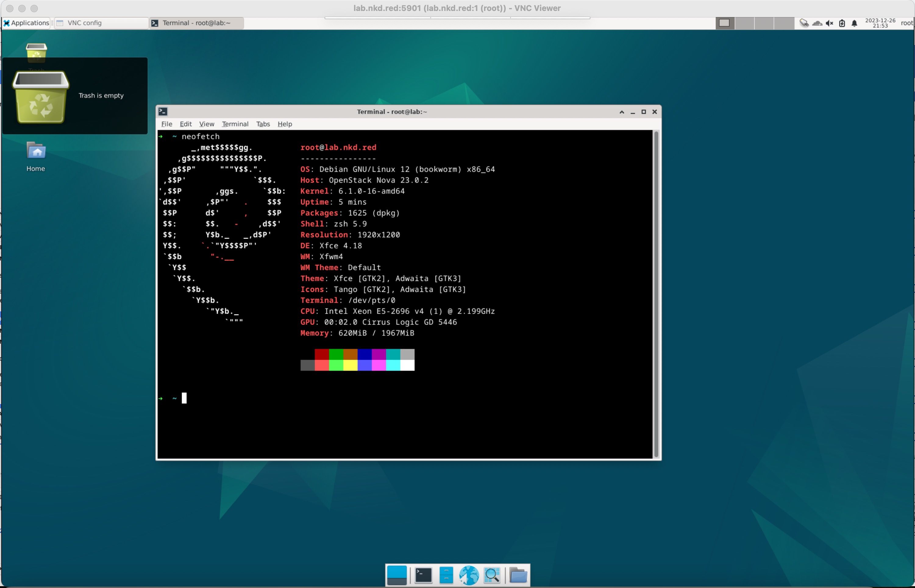Launch the web browser globe icon from the dock
Screen dimensions: 915x588
coord(468,575)
